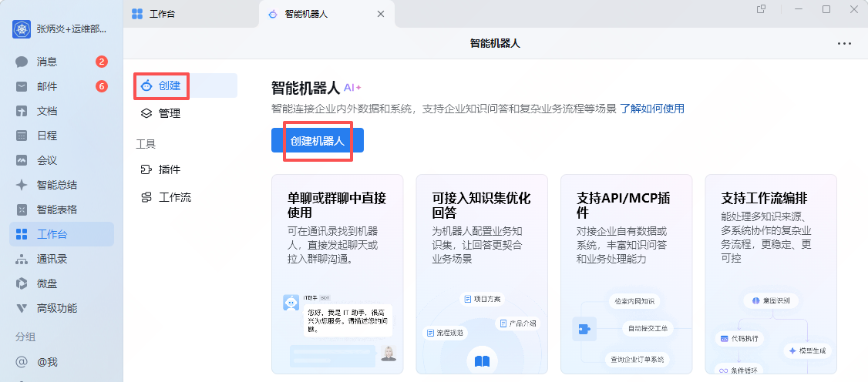Click the 分组 section label
868x382 pixels.
click(x=24, y=336)
